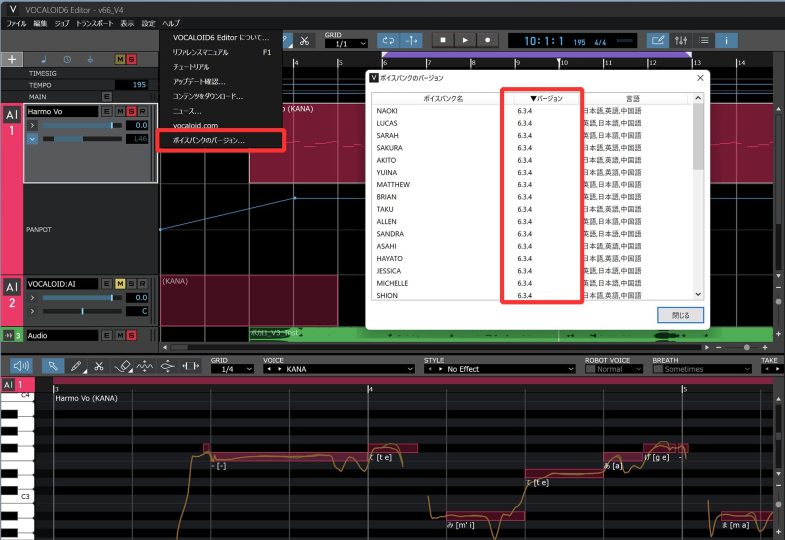Open the musical editor panel icon
This screenshot has height=540, width=785.
coord(657,41)
